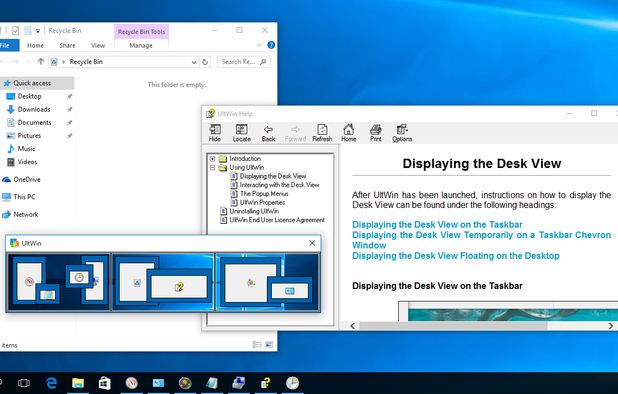Expand the Introduction book in help contents
The width and height of the screenshot is (618, 394).
[x=212, y=159]
